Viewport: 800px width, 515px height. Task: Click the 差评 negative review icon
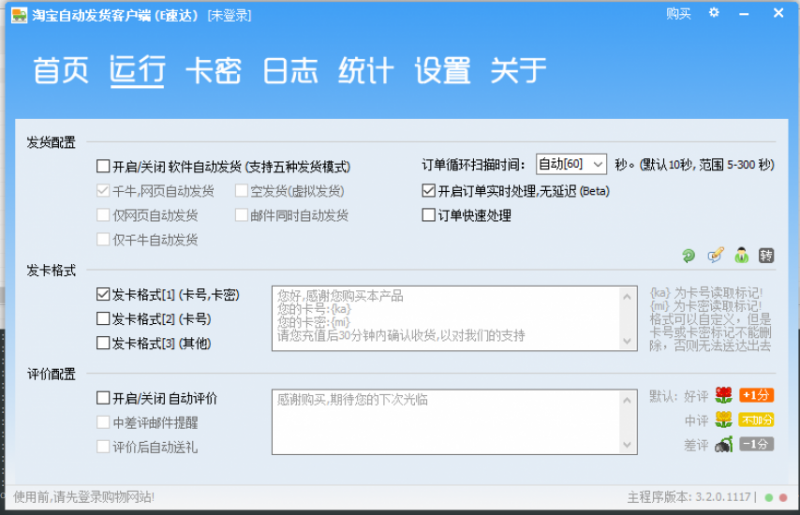point(723,445)
